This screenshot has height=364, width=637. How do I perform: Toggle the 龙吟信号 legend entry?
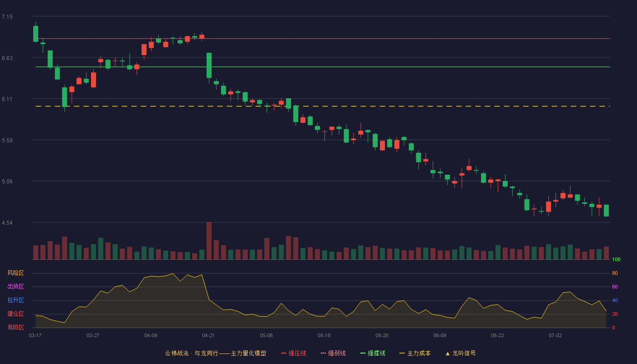[x=460, y=353]
